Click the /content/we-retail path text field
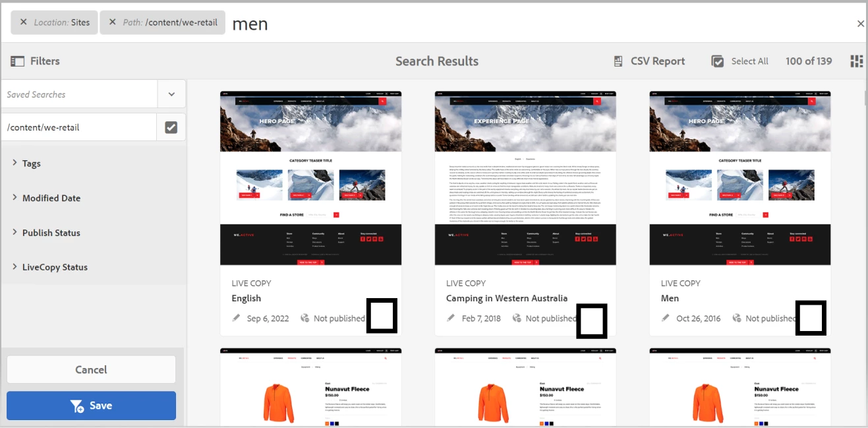Image resolution: width=868 pixels, height=428 pixels. [x=79, y=127]
